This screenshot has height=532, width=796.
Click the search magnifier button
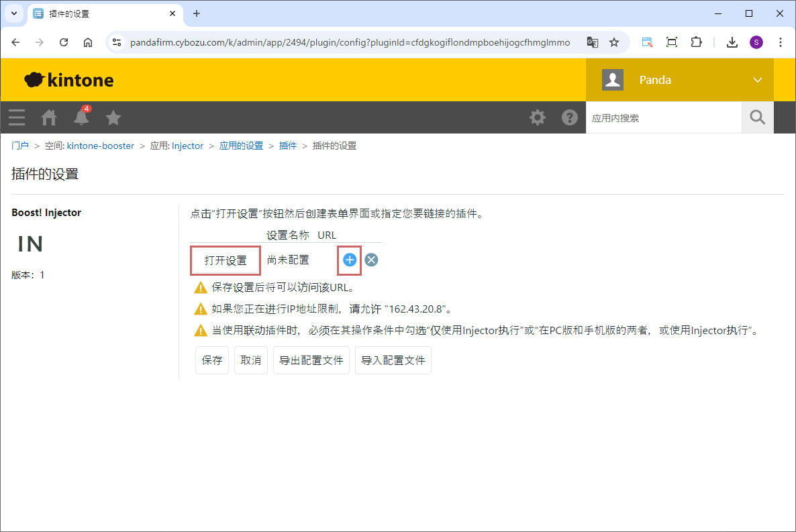(x=757, y=117)
